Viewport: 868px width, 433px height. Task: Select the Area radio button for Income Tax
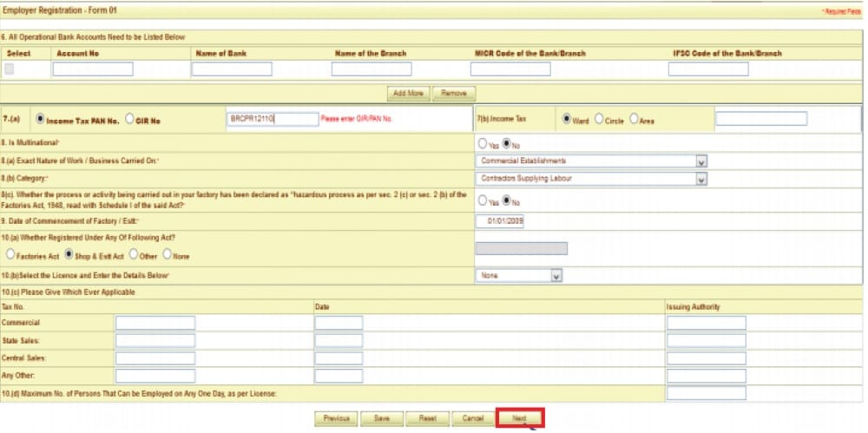pos(634,120)
